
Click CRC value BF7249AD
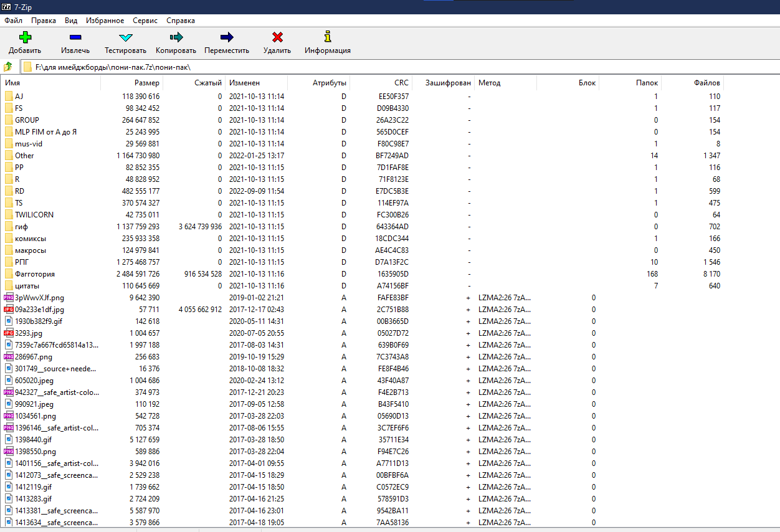(392, 156)
